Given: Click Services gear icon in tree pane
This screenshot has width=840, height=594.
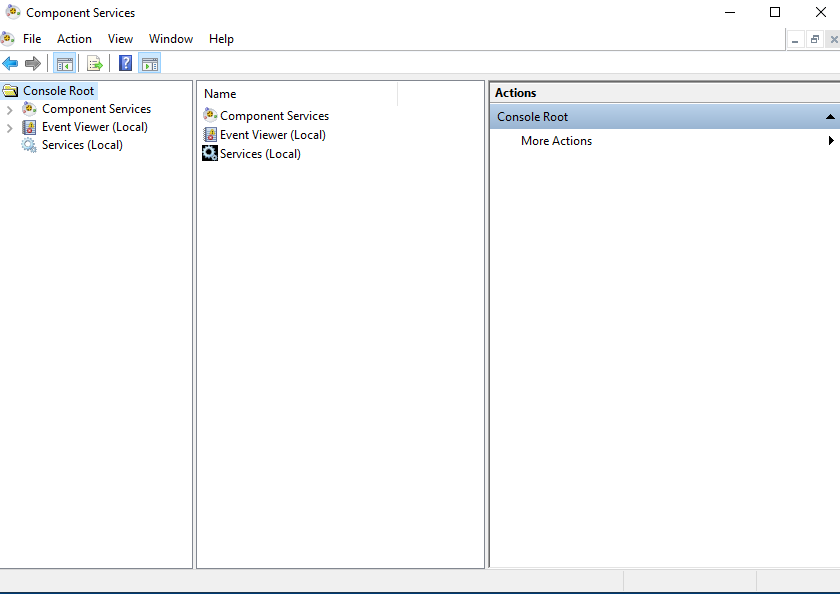Looking at the screenshot, I should (29, 145).
